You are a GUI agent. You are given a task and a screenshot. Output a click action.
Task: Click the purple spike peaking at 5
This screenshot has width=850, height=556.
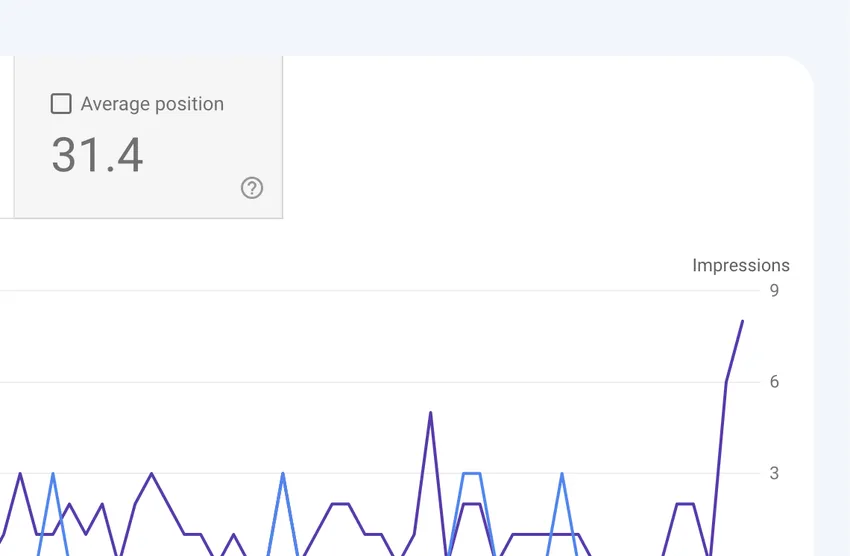pyautogui.click(x=430, y=413)
